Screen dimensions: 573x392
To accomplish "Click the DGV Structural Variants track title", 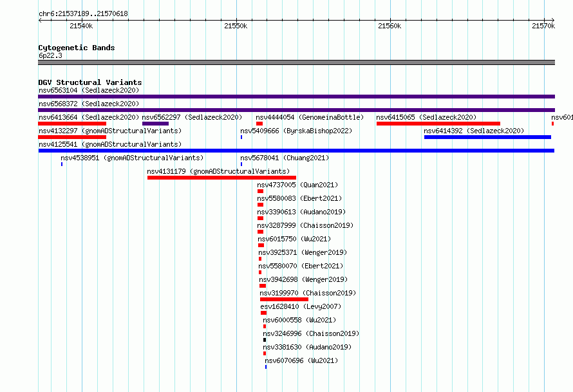I will pyautogui.click(x=90, y=82).
